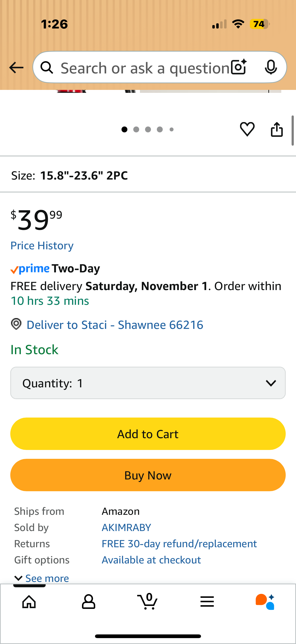Viewport: 296px width, 644px height.
Task: Open the account profile tab
Action: click(88, 602)
